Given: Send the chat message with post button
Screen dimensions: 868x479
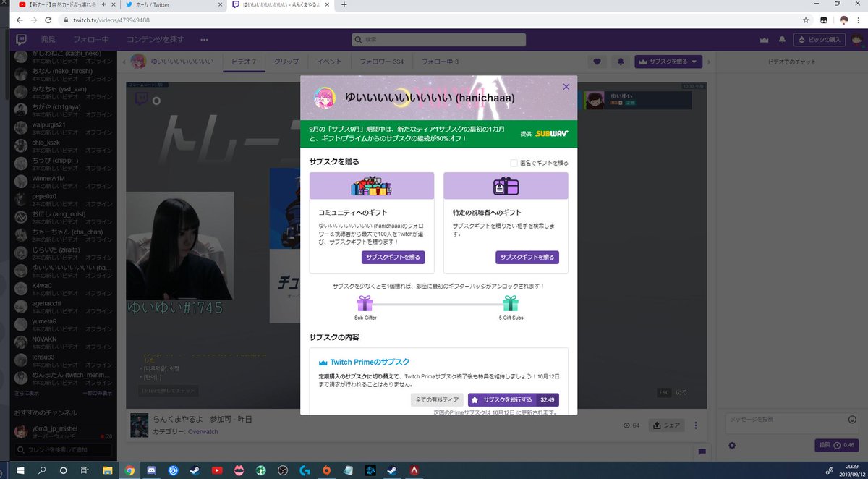Looking at the screenshot, I should coord(837,445).
